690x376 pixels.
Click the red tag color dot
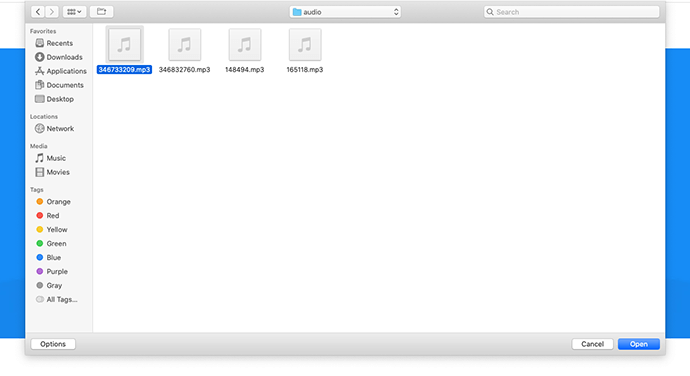40,216
